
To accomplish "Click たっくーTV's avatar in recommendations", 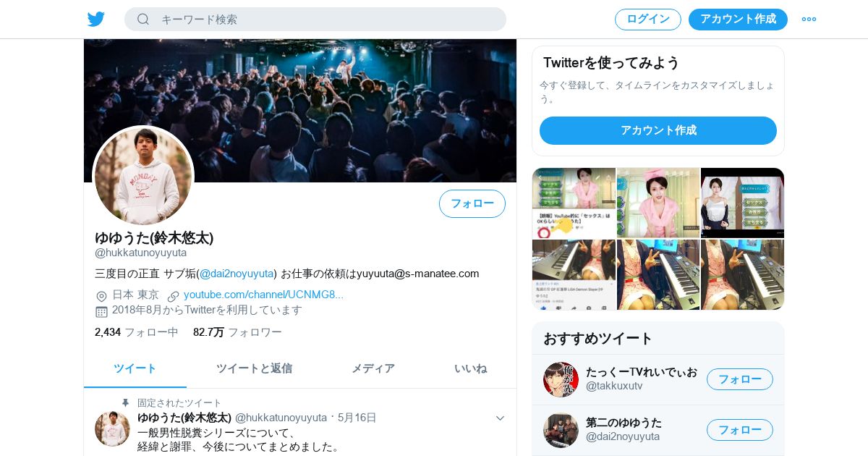I will (561, 379).
